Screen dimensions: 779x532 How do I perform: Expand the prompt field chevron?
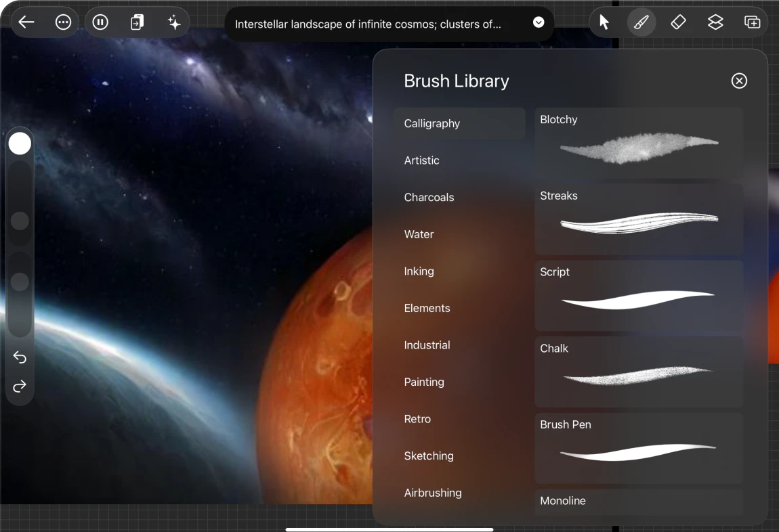tap(538, 22)
